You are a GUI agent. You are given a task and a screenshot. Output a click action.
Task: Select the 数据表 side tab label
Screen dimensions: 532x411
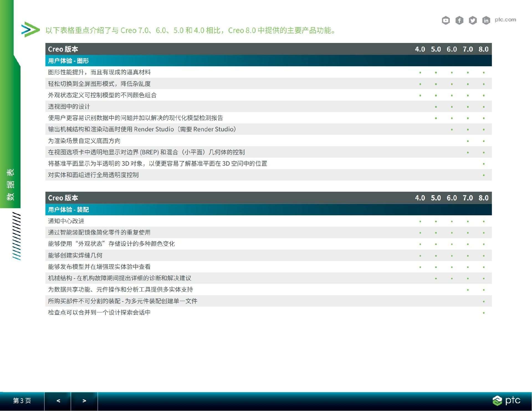10,185
